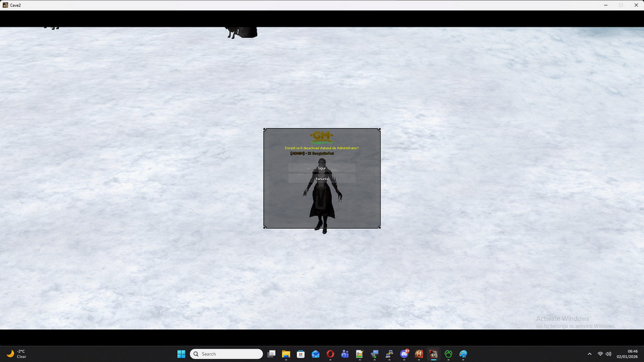This screenshot has height=362, width=644.
Task: Click the Task View icon
Action: coord(271,354)
